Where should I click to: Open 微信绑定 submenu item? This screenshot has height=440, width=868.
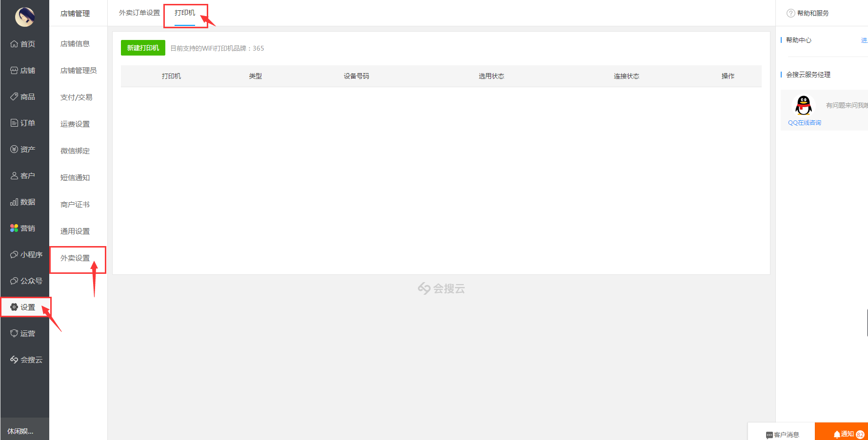pos(75,151)
